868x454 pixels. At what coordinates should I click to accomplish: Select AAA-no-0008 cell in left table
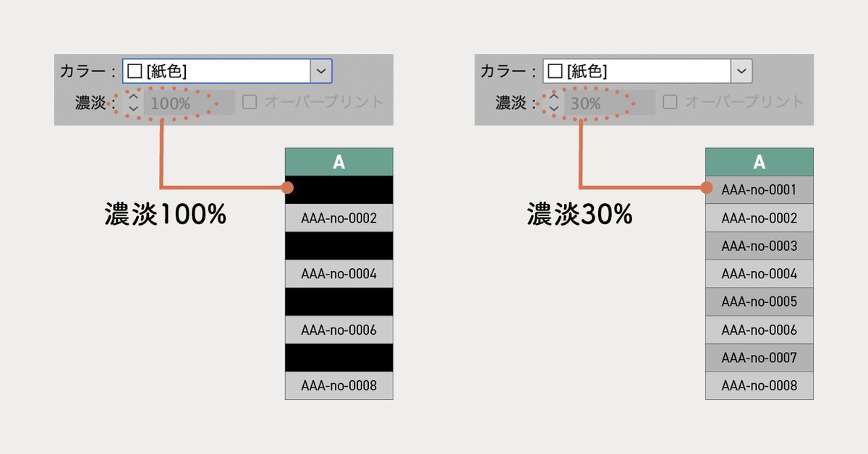point(339,385)
